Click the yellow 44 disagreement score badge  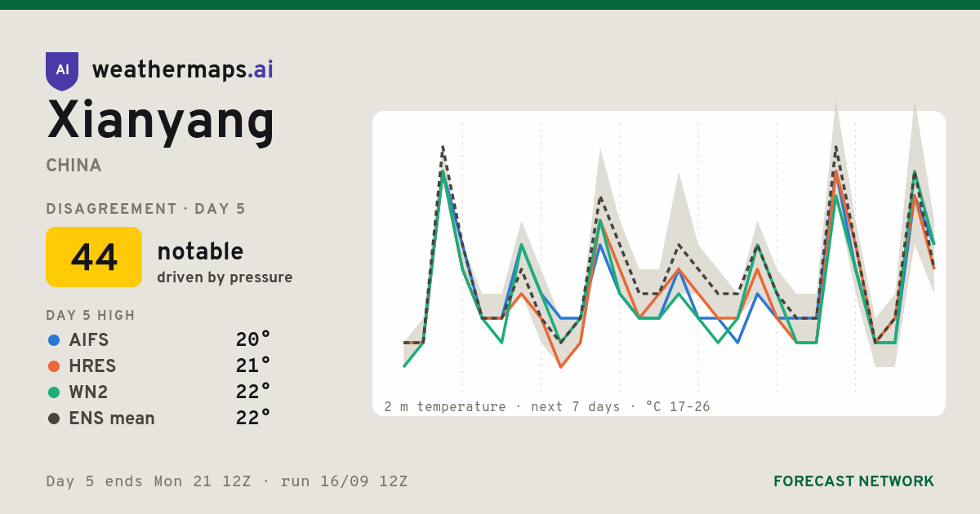point(94,257)
